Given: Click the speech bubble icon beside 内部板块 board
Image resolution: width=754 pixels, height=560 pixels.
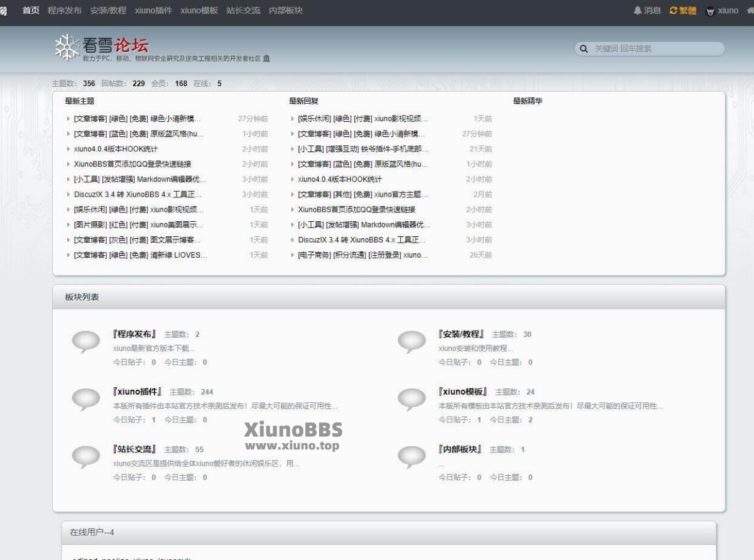Looking at the screenshot, I should (x=412, y=458).
